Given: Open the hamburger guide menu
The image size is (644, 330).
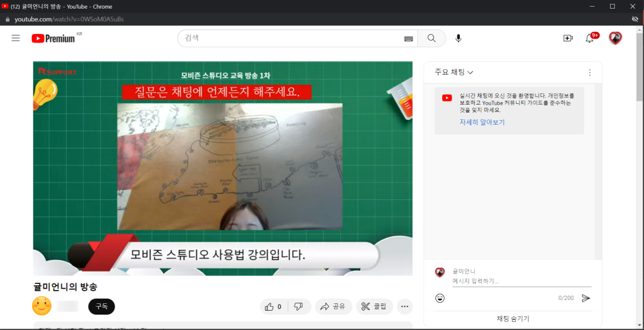Looking at the screenshot, I should (15, 38).
